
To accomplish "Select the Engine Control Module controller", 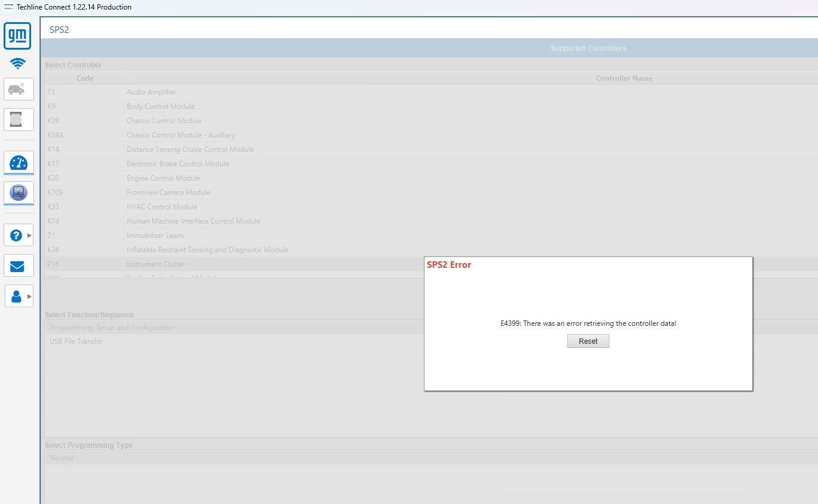I will pos(431,178).
